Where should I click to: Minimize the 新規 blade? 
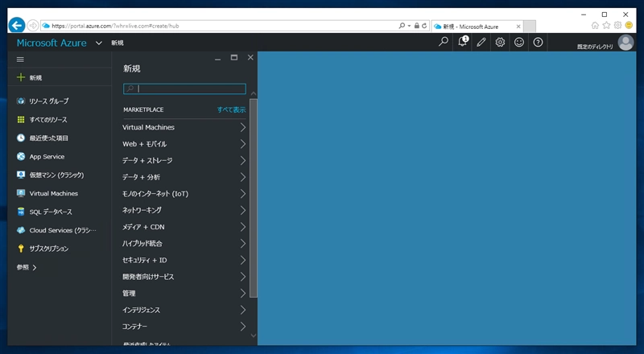tap(217, 58)
